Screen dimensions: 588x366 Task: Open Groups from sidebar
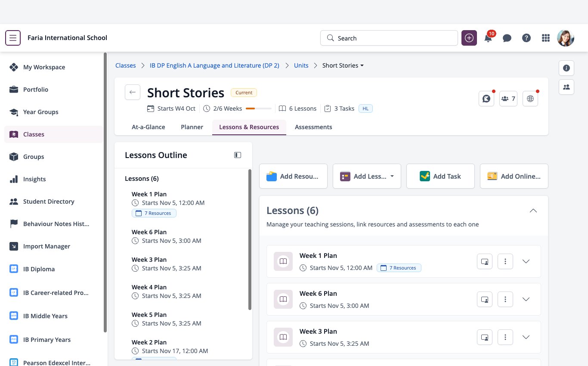point(53,157)
